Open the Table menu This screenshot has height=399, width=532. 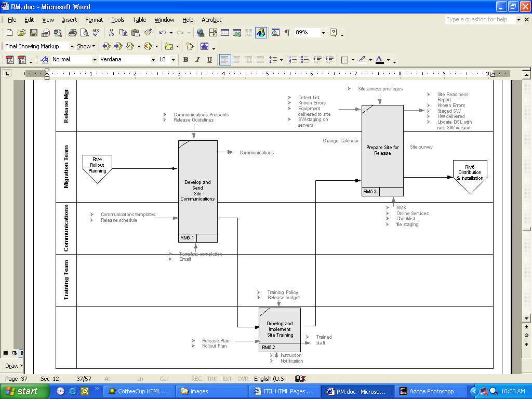click(x=139, y=20)
